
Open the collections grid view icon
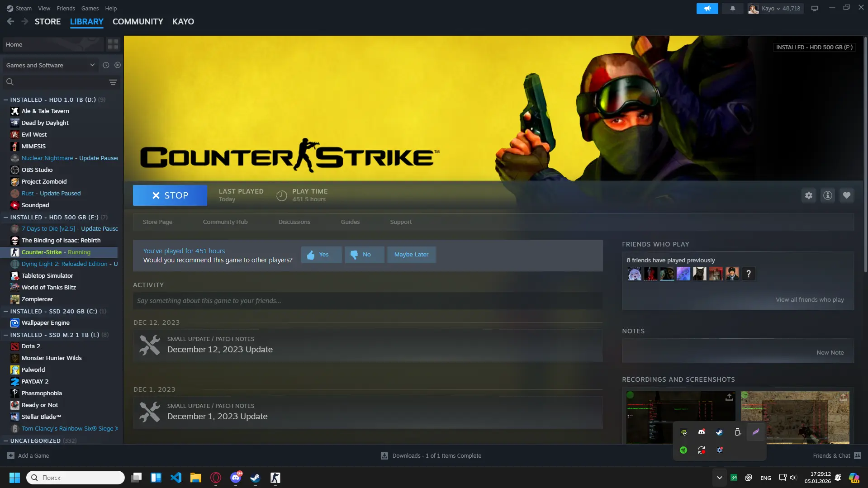click(113, 44)
